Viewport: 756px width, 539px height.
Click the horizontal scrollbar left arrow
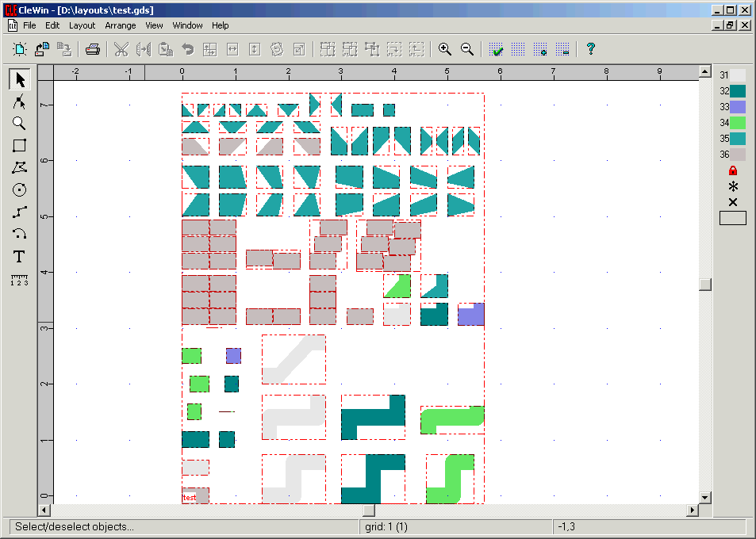pyautogui.click(x=44, y=510)
